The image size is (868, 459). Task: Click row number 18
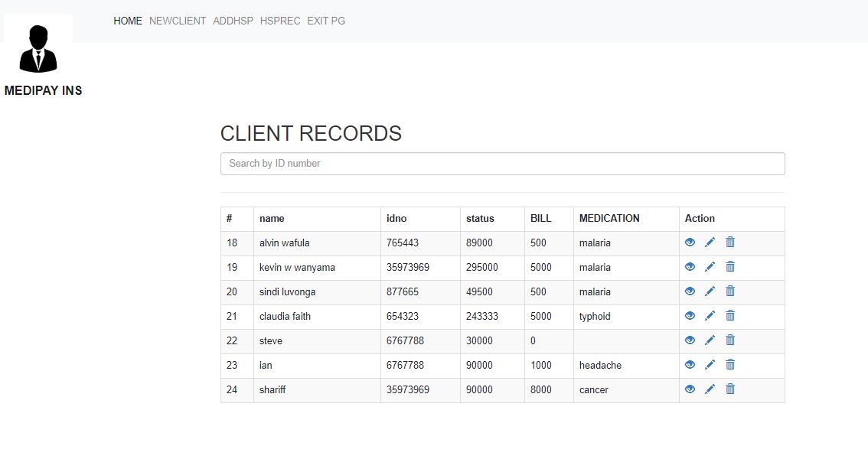(x=232, y=243)
